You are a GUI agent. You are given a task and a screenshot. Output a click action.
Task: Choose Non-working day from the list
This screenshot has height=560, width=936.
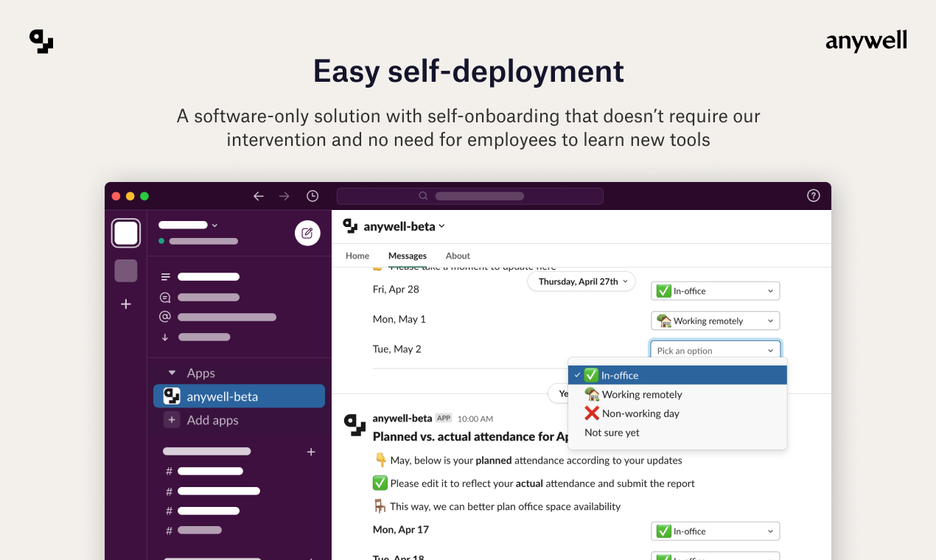pyautogui.click(x=677, y=413)
